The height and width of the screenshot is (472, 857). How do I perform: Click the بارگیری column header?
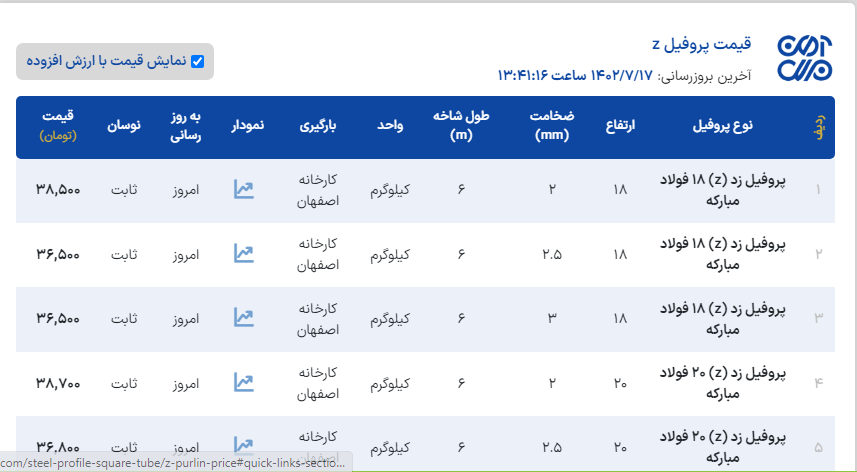pyautogui.click(x=320, y=126)
